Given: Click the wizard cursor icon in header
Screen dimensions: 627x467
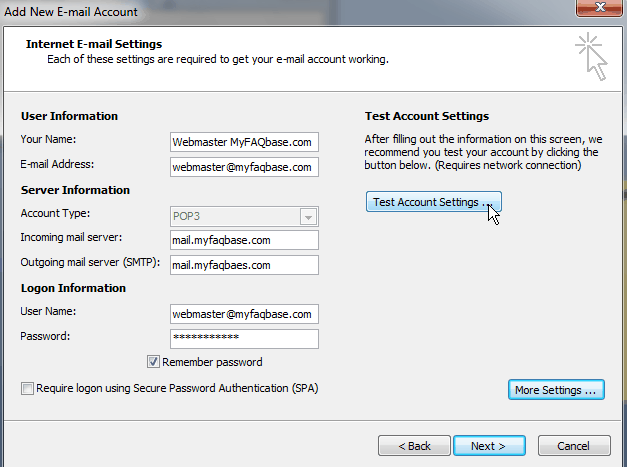Looking at the screenshot, I should [592, 55].
